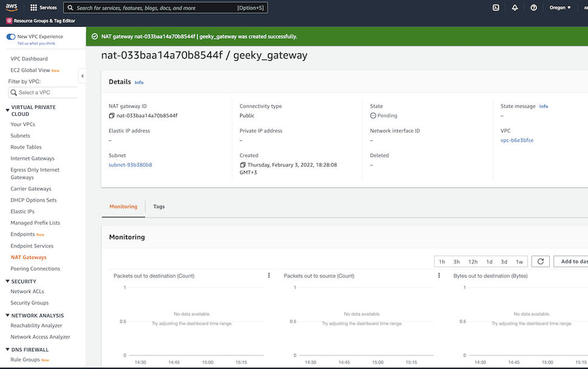The height and width of the screenshot is (369, 588).
Task: Toggle New VPC Experience switch
Action: [11, 36]
